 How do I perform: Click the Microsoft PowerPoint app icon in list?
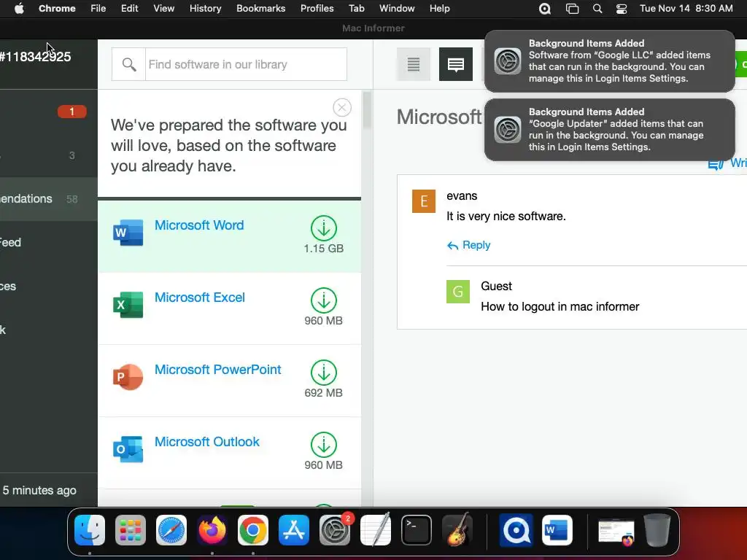click(128, 377)
